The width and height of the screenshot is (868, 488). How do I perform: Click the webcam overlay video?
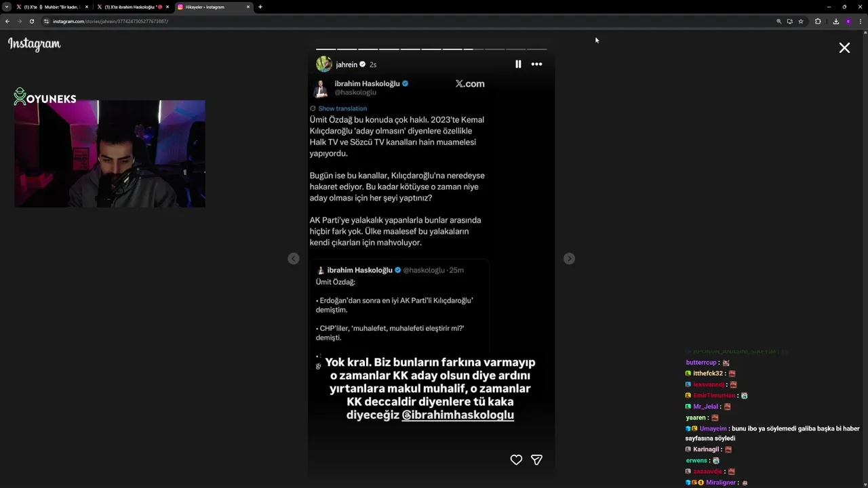pyautogui.click(x=110, y=154)
